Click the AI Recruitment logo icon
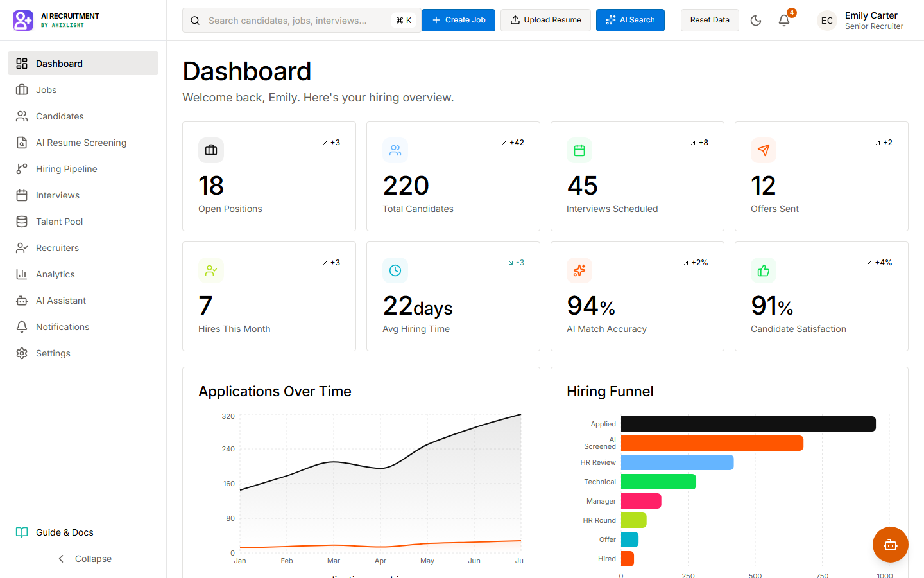 click(x=23, y=21)
